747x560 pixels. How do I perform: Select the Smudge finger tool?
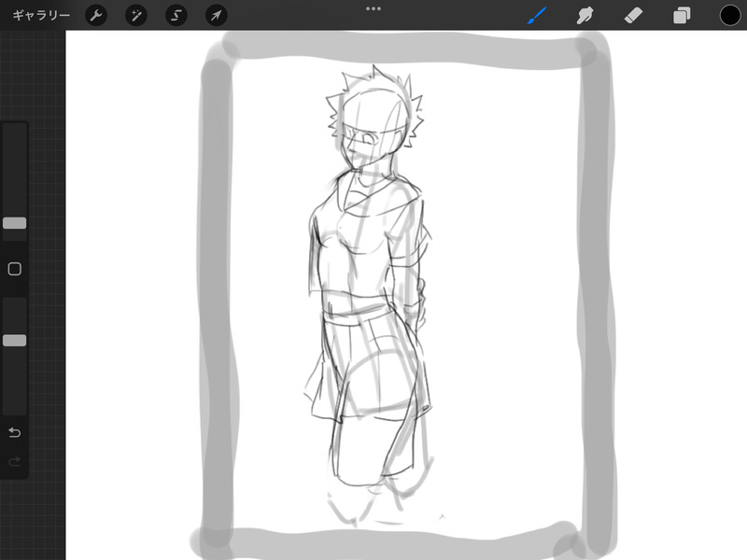click(585, 15)
